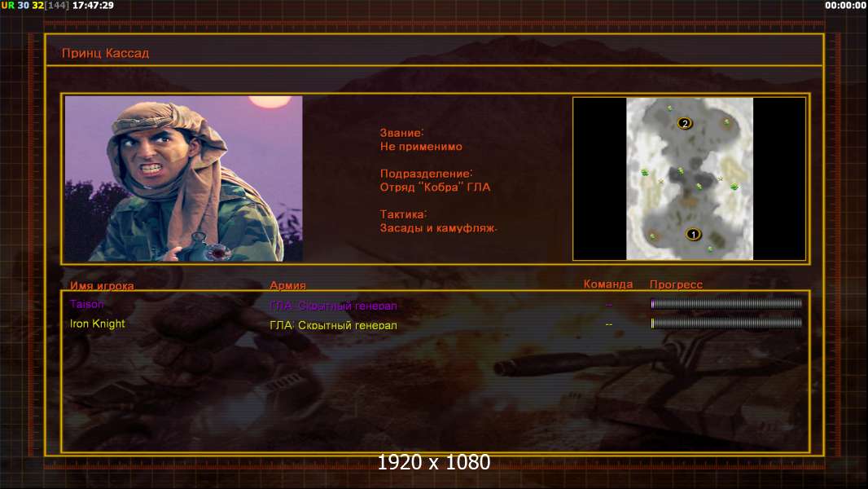
Task: Click Taison's army 'ГЛА: Скрытный генерал'
Action: [x=333, y=306]
